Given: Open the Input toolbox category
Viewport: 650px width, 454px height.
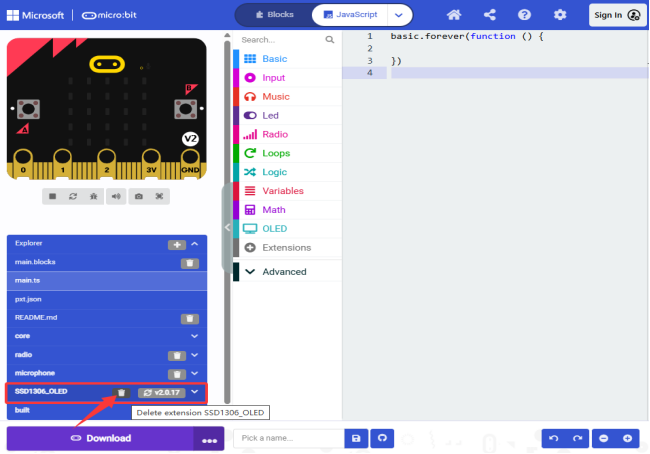Looking at the screenshot, I should (x=288, y=78).
